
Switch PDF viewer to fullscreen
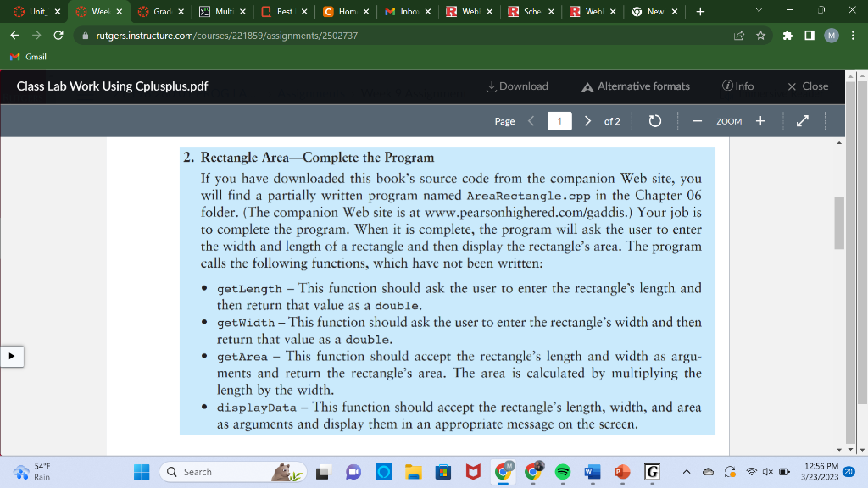click(802, 121)
